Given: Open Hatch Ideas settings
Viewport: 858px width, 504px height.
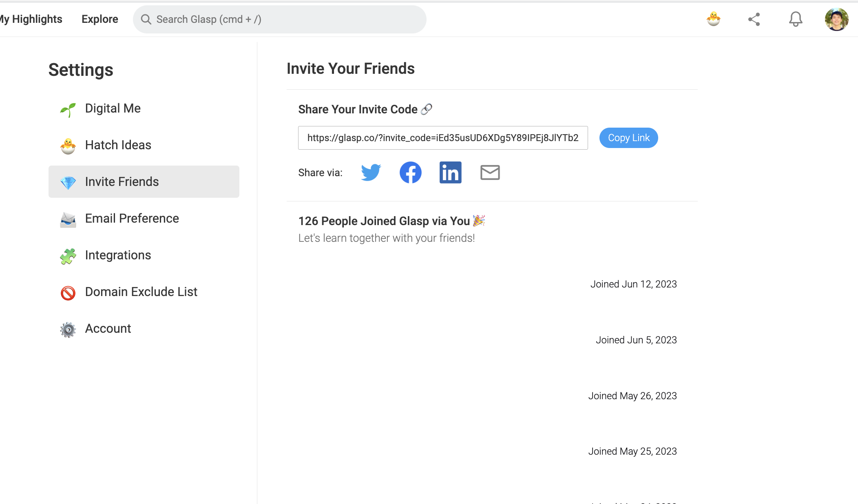Looking at the screenshot, I should point(144,145).
